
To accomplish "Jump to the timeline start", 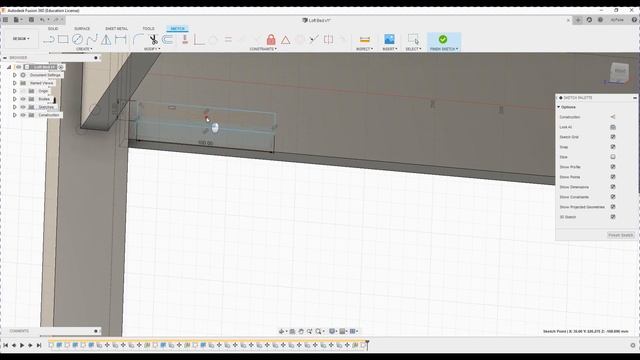I will (x=5, y=345).
